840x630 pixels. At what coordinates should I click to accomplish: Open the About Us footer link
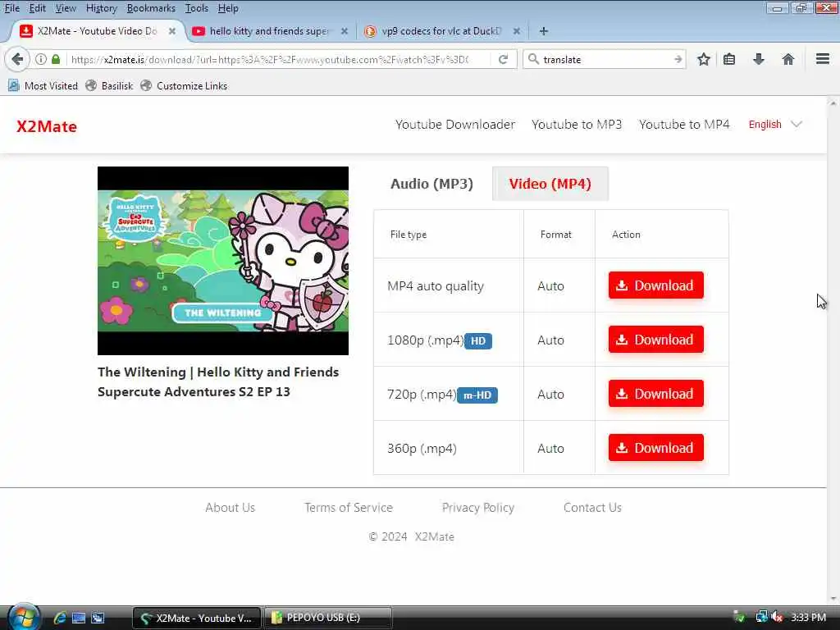click(230, 507)
